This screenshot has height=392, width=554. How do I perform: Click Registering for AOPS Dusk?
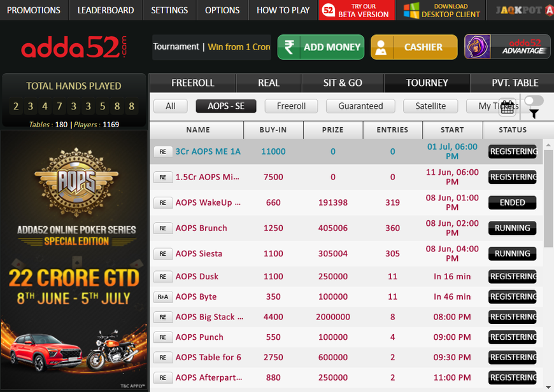(x=513, y=277)
